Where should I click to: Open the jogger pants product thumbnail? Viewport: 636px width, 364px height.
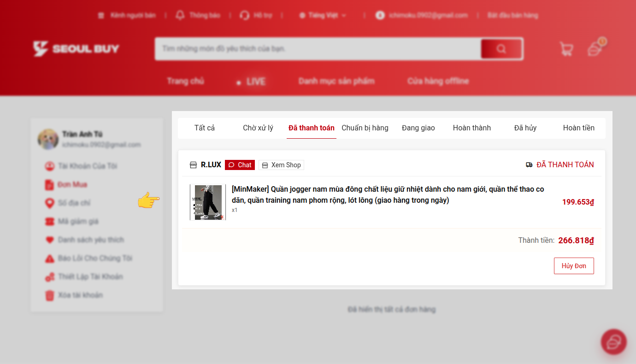[208, 202]
